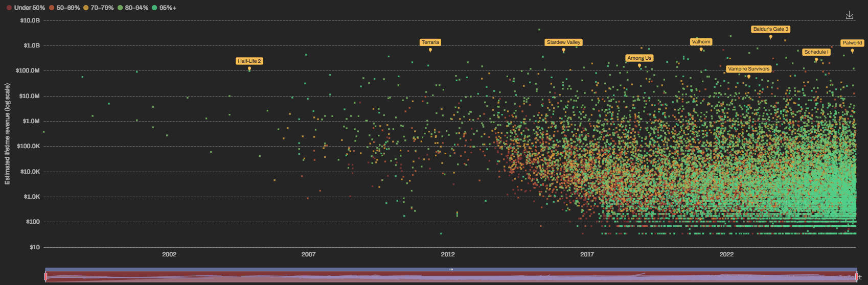Screen dimensions: 868x285
Task: Click the Half-Life 2 label
Action: pos(249,61)
